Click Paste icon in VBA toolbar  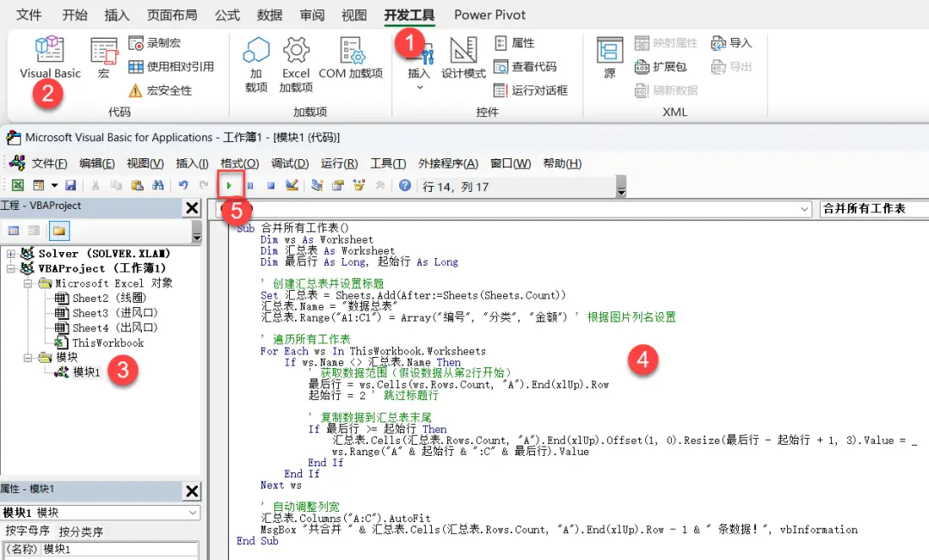(138, 186)
